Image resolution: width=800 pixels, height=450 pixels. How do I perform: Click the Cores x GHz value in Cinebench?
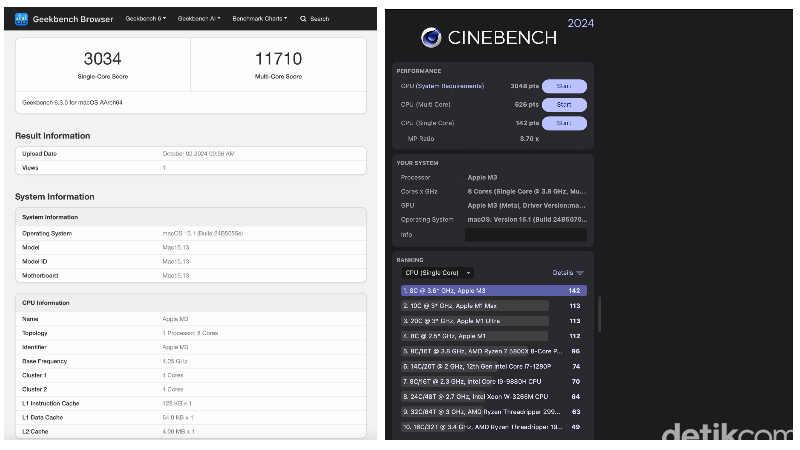[527, 192]
